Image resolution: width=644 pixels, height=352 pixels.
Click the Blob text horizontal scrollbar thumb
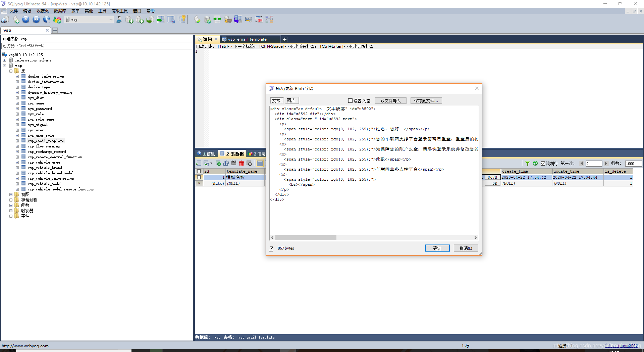pos(306,238)
